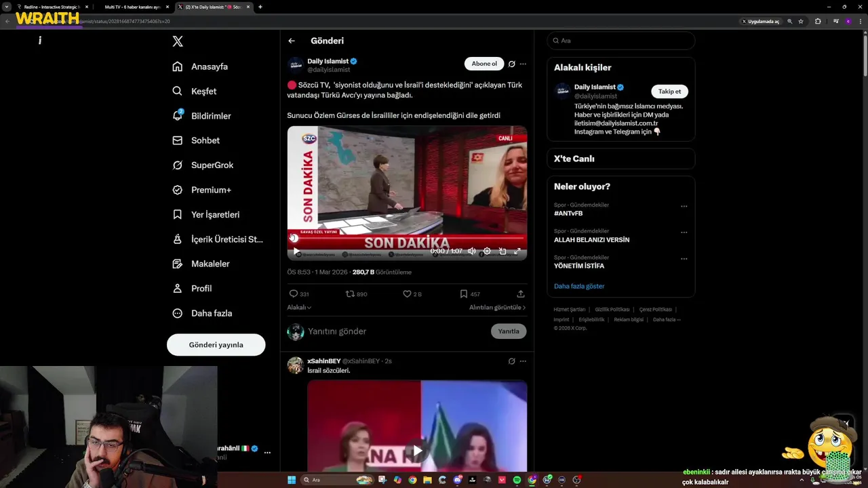
Task: Click the İçerik Üreticisi Stüdyosu icon
Action: pos(178,239)
